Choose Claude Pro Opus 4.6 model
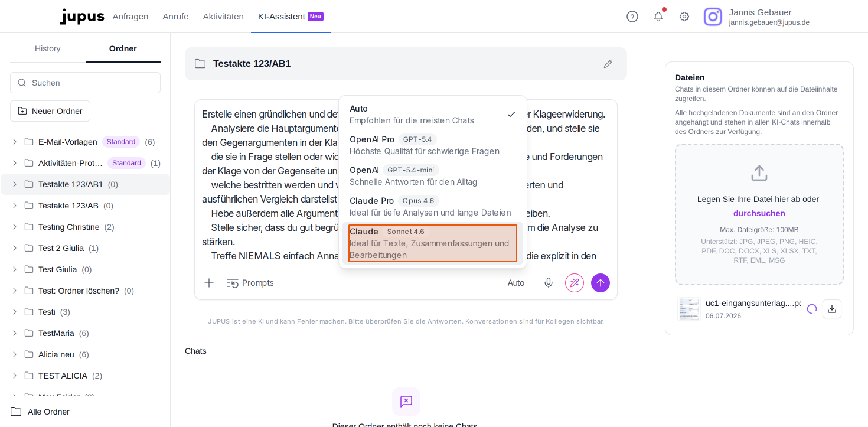This screenshot has width=868, height=427. (x=433, y=207)
